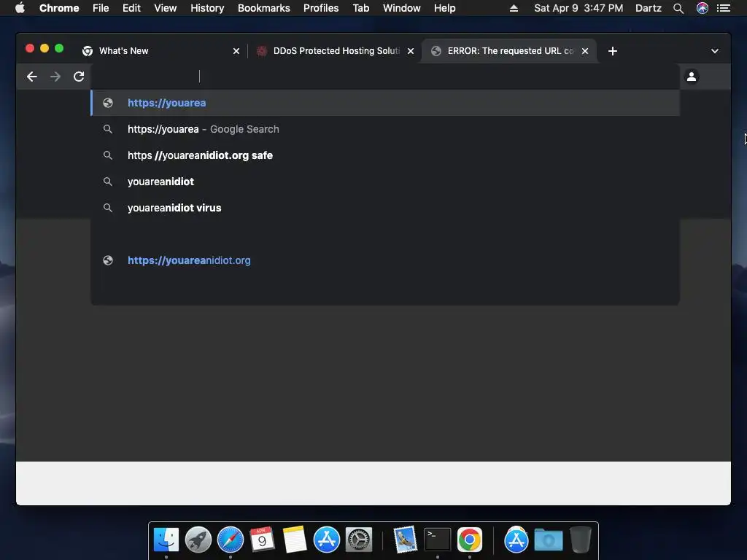The height and width of the screenshot is (560, 747).
Task: Open Calendar from the Dock
Action: tap(262, 540)
